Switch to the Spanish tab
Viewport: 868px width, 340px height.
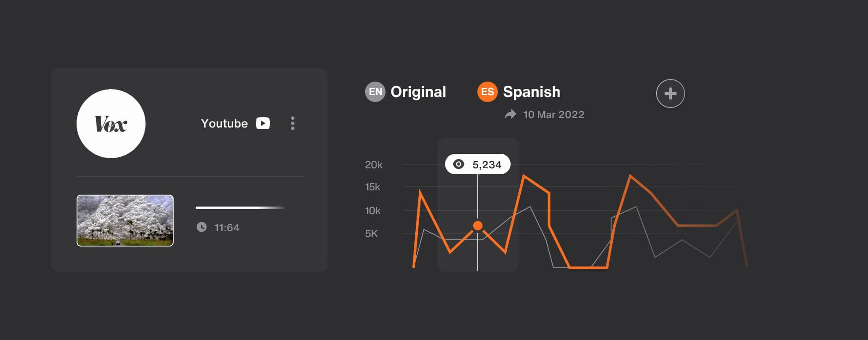531,92
